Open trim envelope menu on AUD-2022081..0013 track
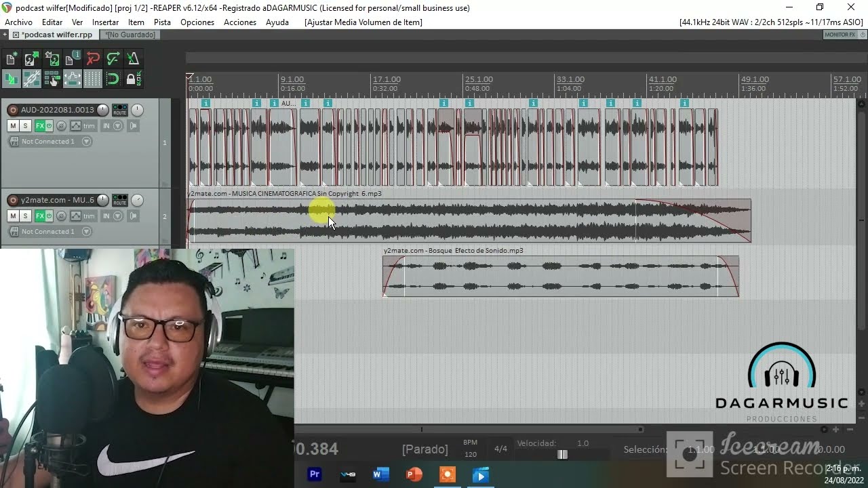 [x=83, y=125]
